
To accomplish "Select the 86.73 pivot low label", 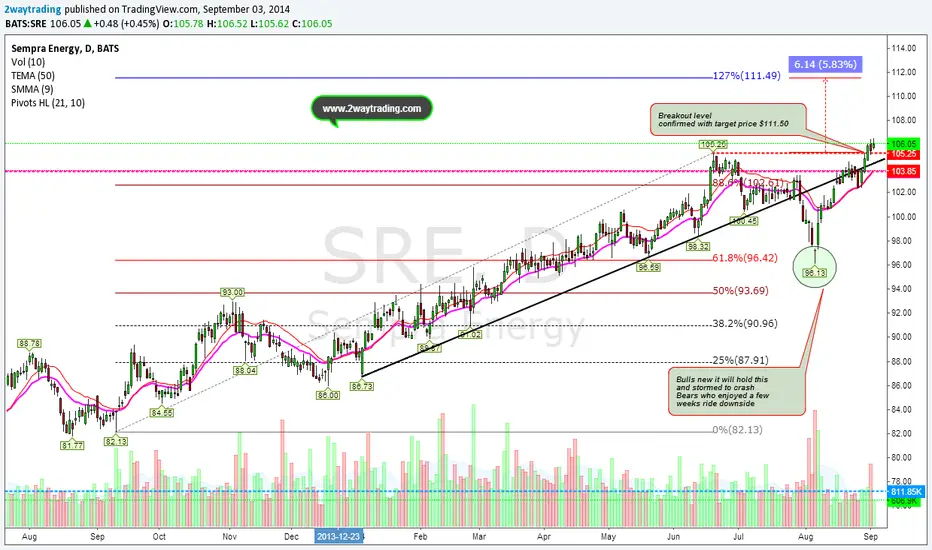I will coord(362,386).
